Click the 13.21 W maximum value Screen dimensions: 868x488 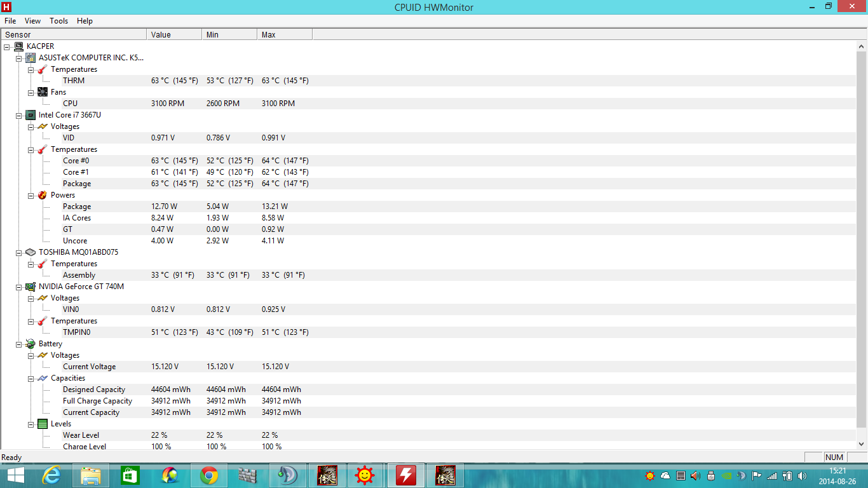(275, 207)
